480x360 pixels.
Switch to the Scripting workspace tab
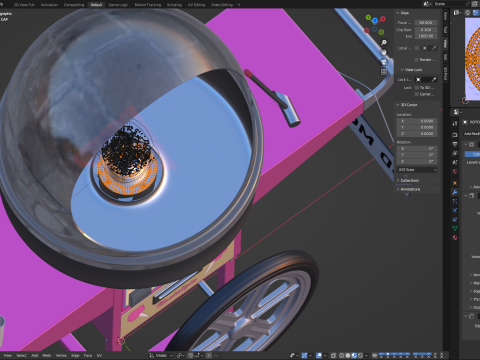coord(174,5)
